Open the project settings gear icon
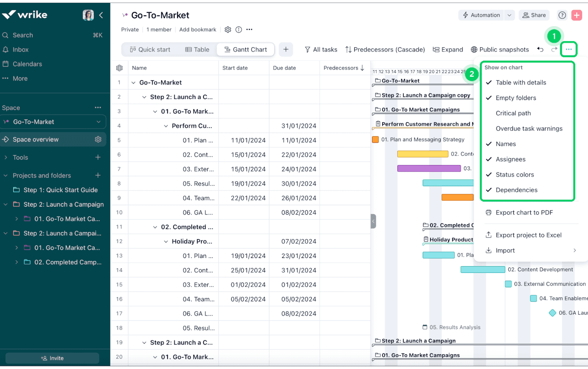Image resolution: width=588 pixels, height=369 pixels. [228, 29]
